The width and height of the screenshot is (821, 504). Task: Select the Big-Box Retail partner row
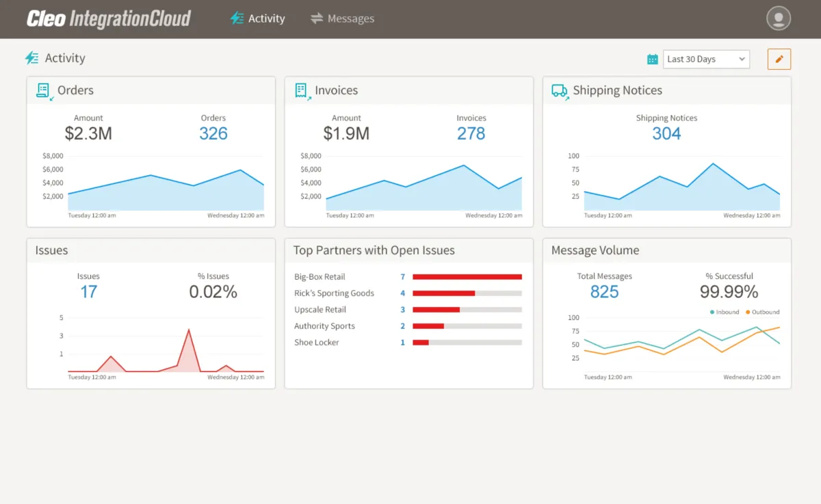point(320,277)
